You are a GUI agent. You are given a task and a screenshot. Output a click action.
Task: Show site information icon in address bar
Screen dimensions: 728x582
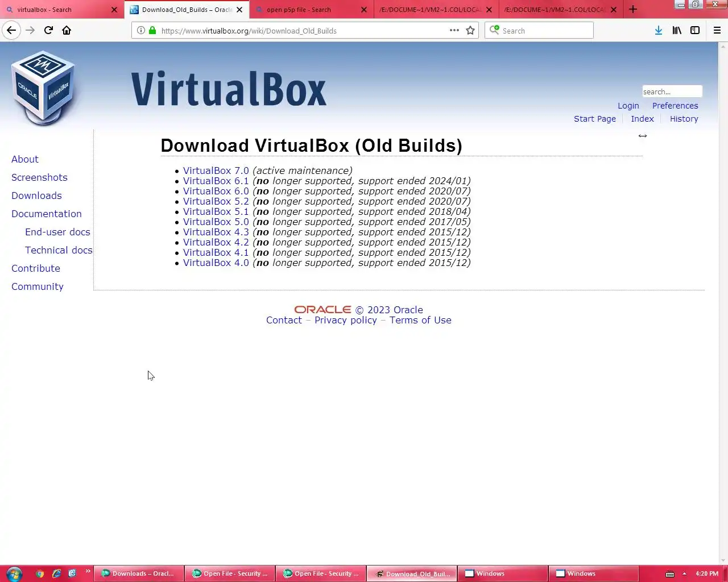[x=141, y=31]
